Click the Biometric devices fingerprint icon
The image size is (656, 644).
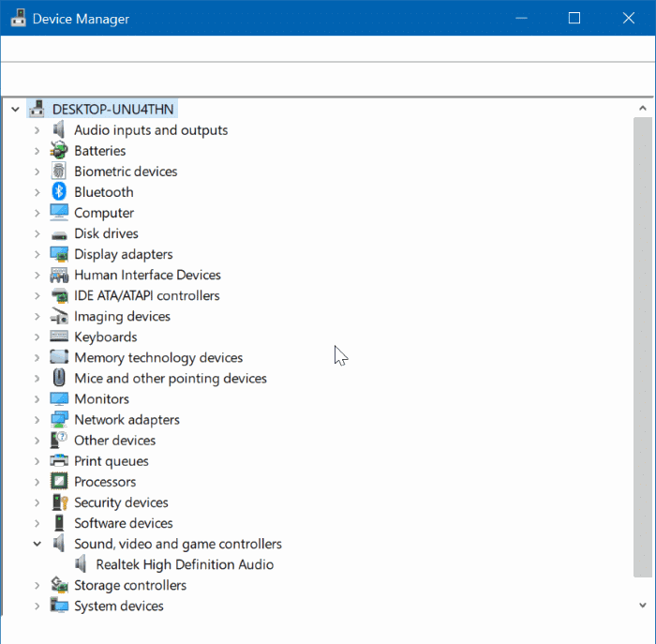(x=59, y=172)
